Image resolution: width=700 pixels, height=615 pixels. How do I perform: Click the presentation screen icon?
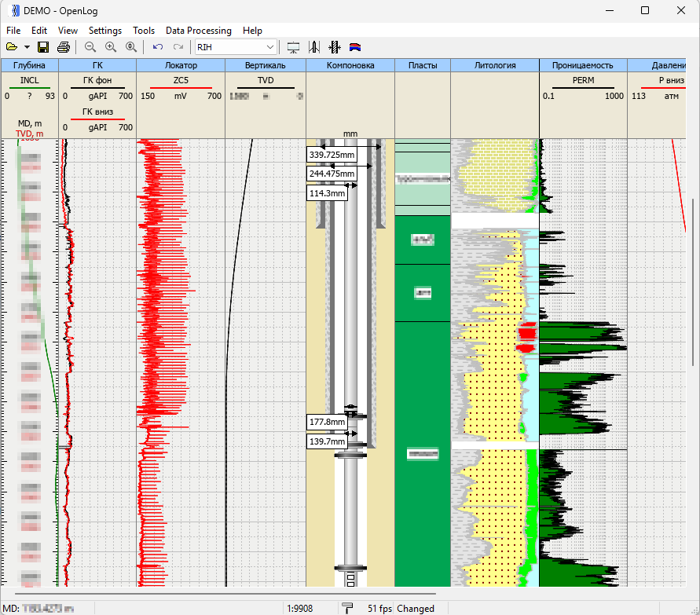tap(293, 47)
